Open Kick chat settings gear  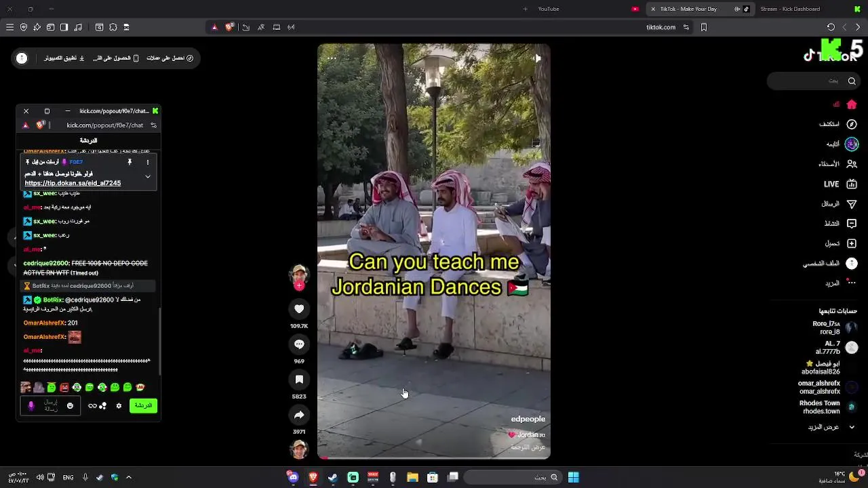coord(119,405)
